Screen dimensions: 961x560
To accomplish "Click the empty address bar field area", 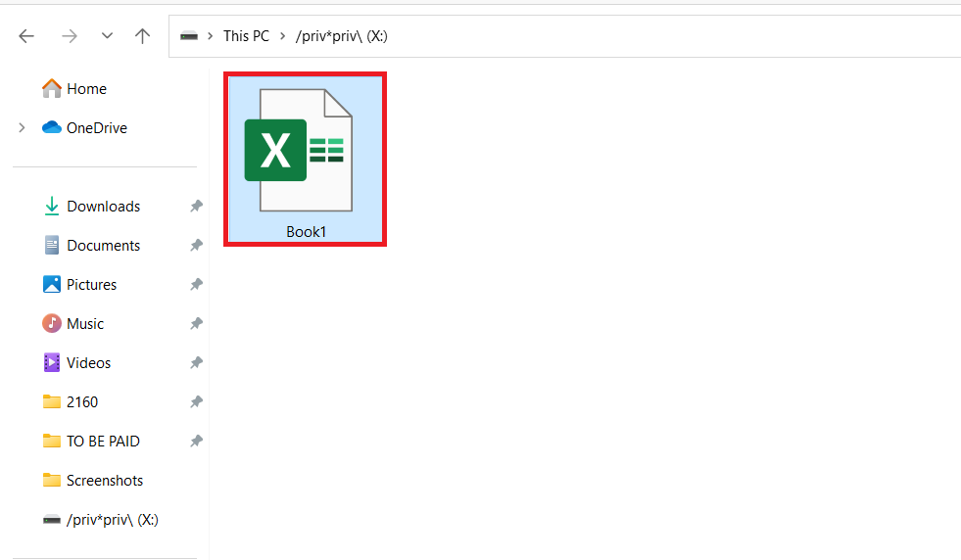I will point(674,36).
